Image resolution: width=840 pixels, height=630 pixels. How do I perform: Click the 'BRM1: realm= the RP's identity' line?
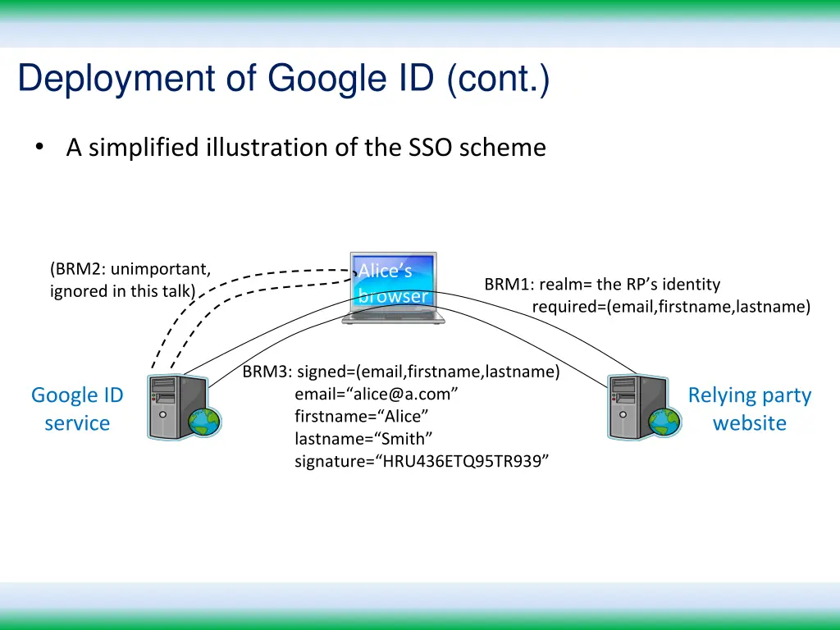click(602, 284)
